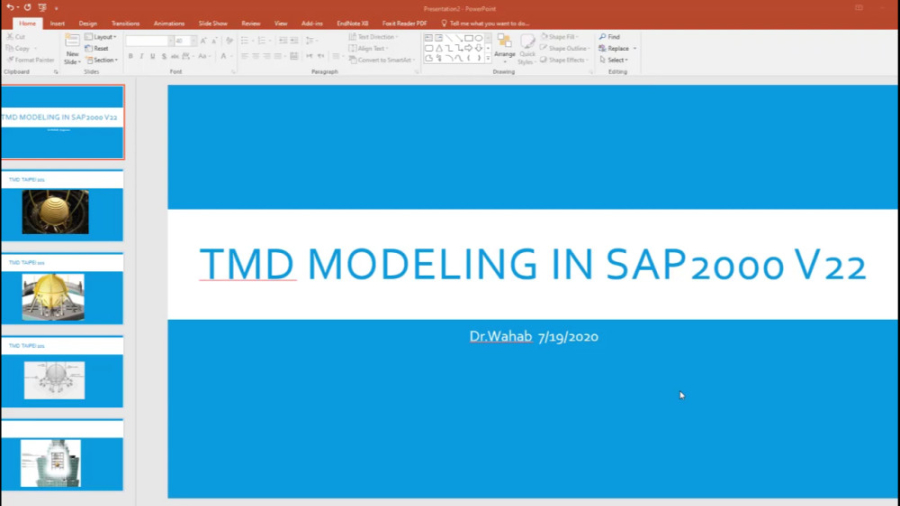Justify text alignment
Screen dimensions: 900x506
pyautogui.click(x=278, y=56)
